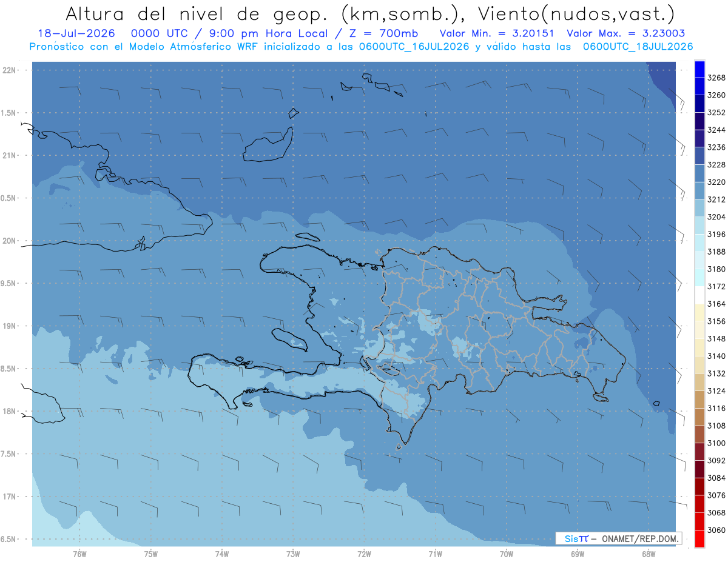Click the '18N' latitude axis label
The width and height of the screenshot is (728, 562).
point(10,411)
